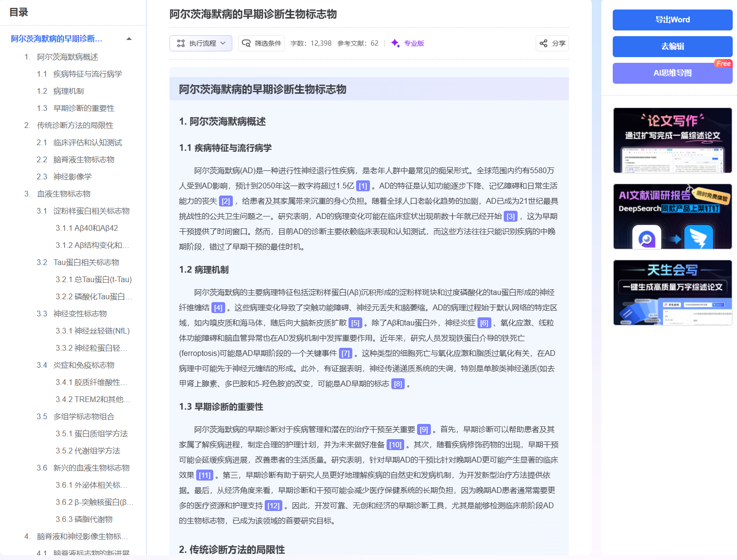Click the 去编辑 button

click(673, 47)
